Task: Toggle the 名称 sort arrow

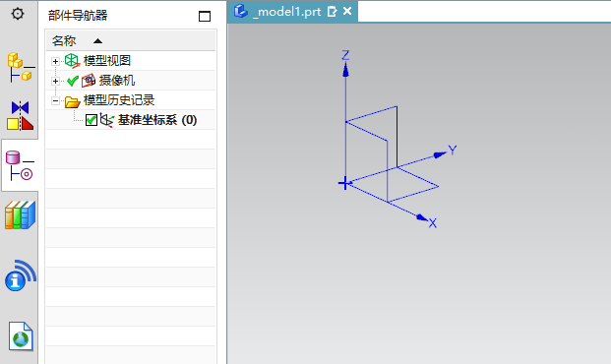Action: click(97, 41)
